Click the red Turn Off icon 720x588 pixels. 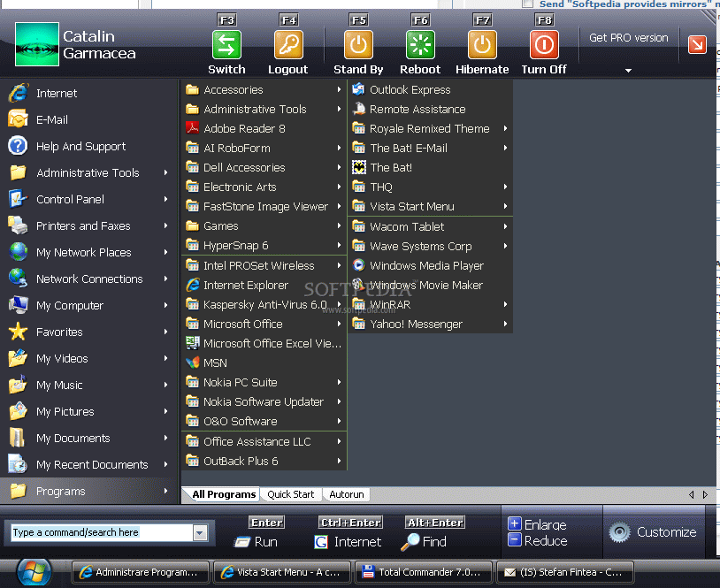tap(544, 45)
